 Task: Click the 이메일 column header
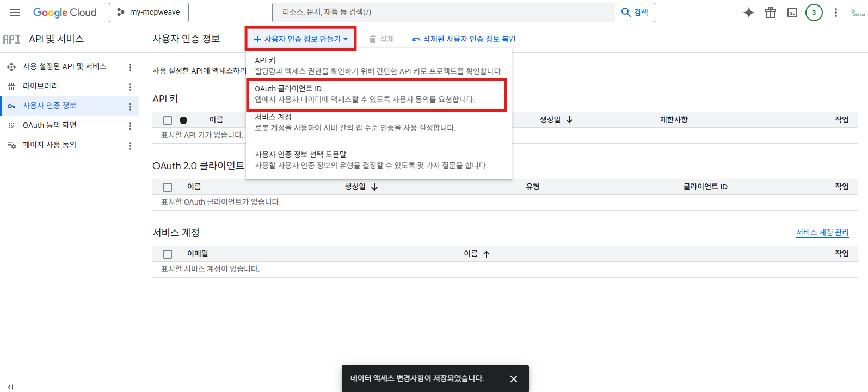[198, 254]
